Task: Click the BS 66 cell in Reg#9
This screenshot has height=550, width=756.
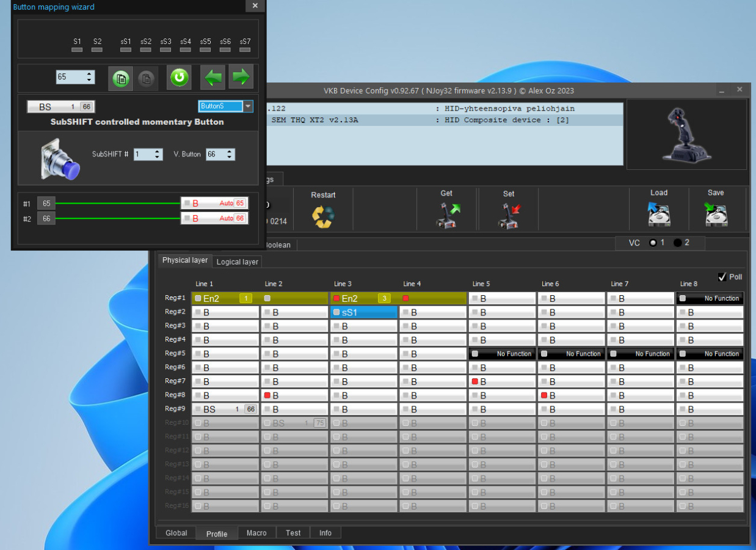Action: 225,409
